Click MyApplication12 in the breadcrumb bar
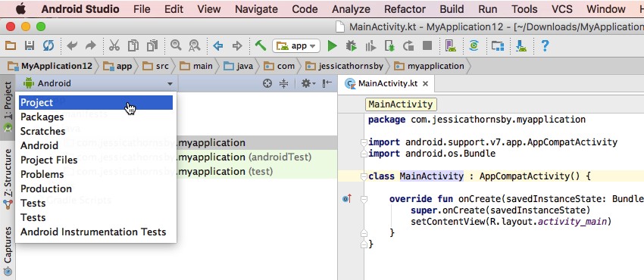The height and width of the screenshot is (280, 644). pyautogui.click(x=51, y=66)
